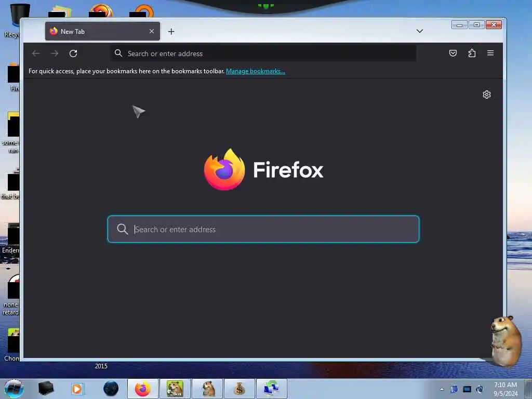Open the Manage bookmarks link

(x=256, y=71)
